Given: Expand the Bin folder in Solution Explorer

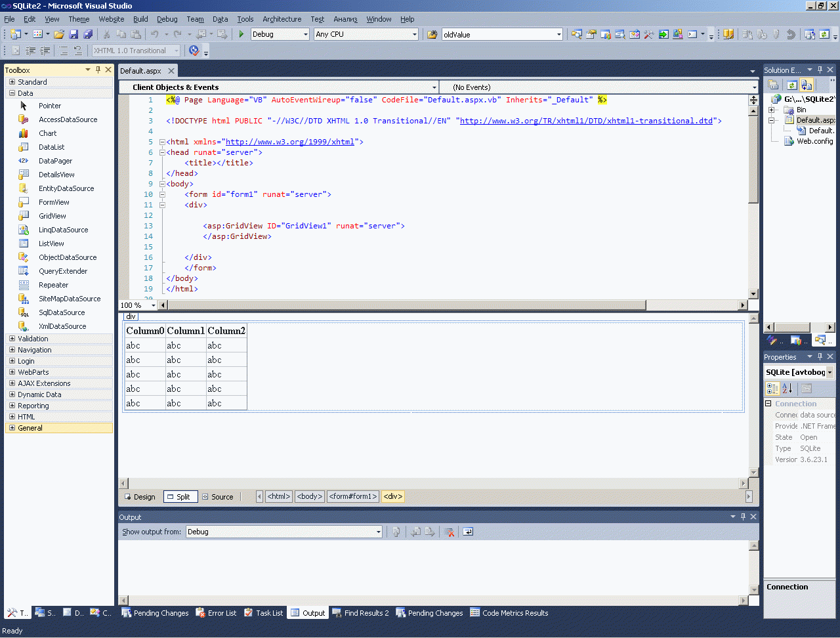Looking at the screenshot, I should point(772,110).
